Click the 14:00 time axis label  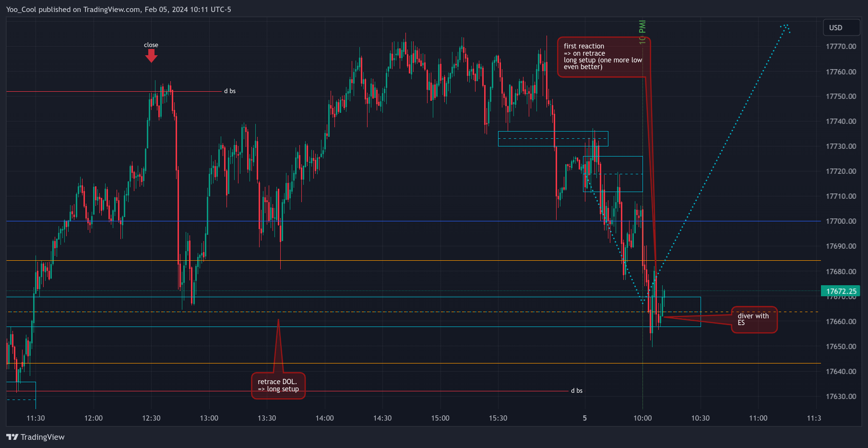[x=325, y=418]
